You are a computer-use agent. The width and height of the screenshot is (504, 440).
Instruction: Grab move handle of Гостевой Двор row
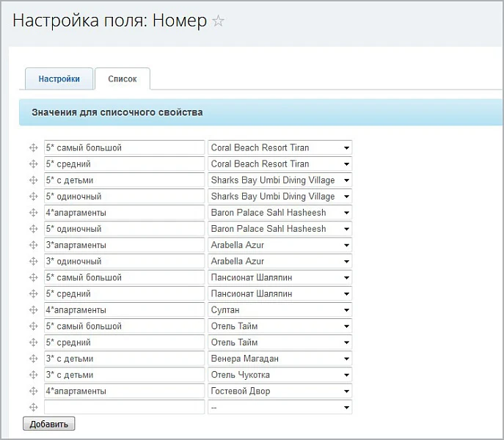pos(34,391)
